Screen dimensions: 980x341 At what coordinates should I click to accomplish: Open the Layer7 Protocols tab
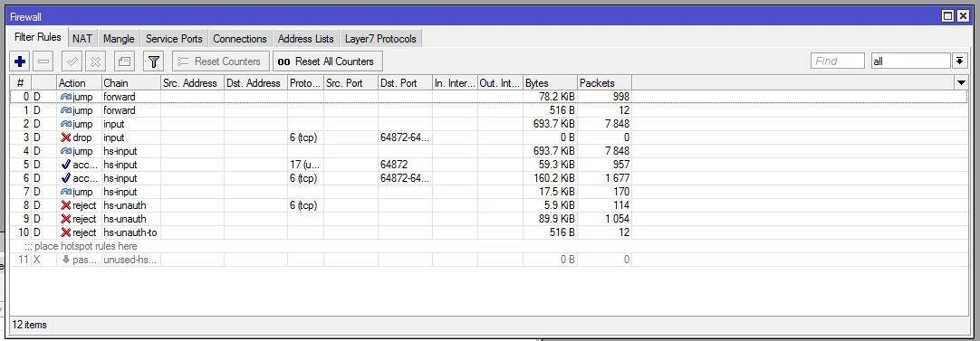pos(380,39)
